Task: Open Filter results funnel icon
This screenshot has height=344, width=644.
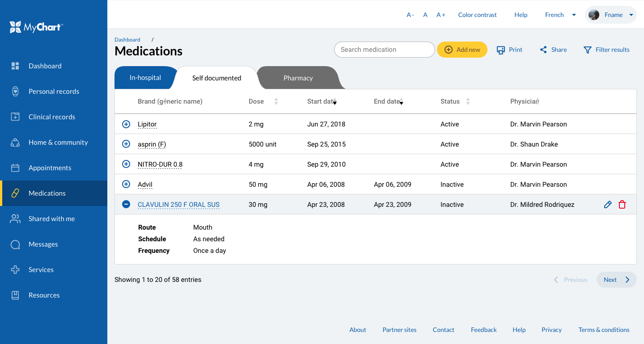Action: 588,50
